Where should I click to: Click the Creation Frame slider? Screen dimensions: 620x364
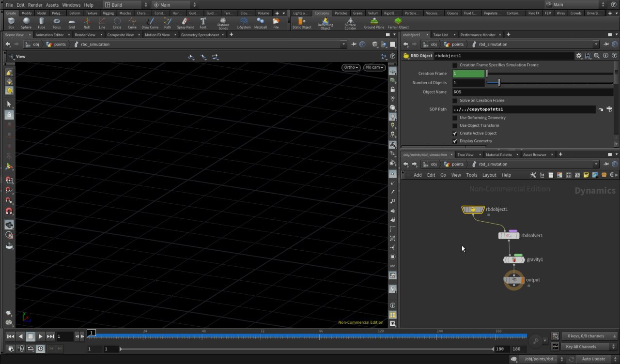tap(550, 74)
